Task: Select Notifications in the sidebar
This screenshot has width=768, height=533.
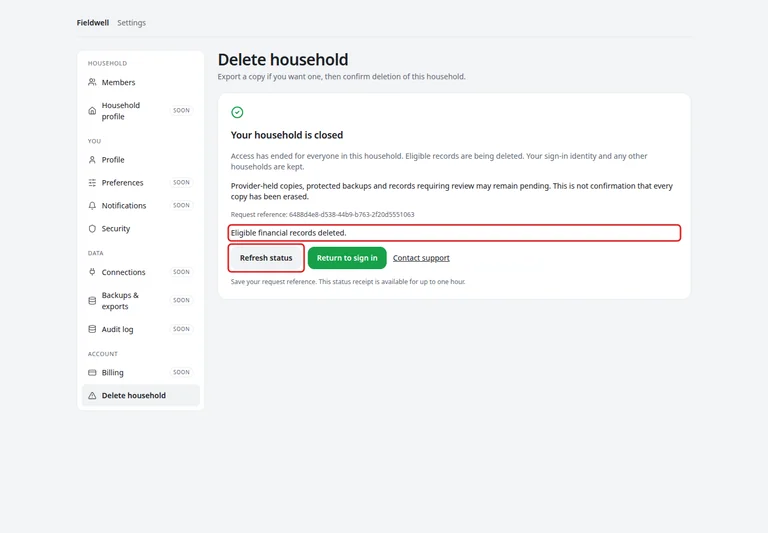Action: 141,206
